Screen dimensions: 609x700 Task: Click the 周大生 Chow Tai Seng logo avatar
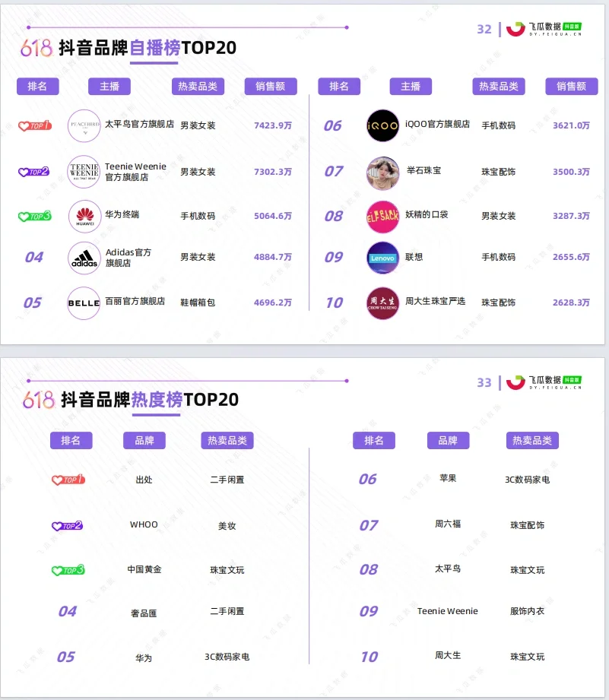click(382, 303)
